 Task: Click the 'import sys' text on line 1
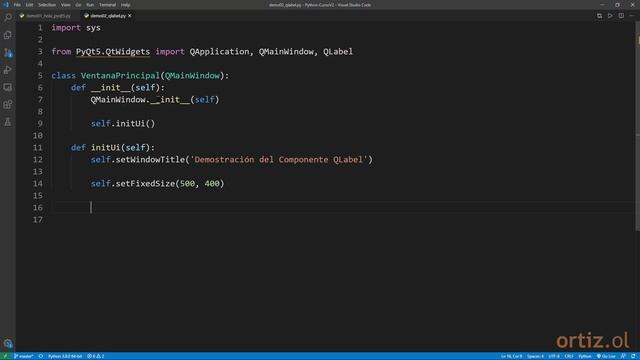[76, 28]
